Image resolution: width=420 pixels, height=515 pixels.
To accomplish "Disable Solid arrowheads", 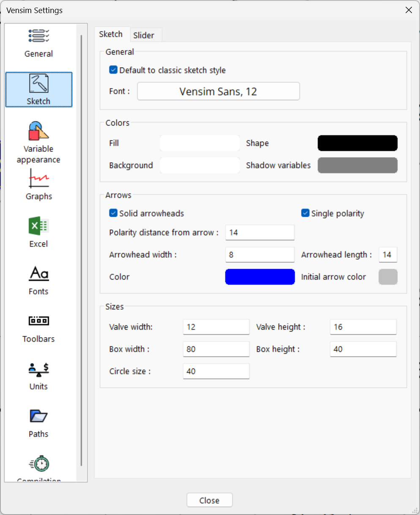I will 113,213.
